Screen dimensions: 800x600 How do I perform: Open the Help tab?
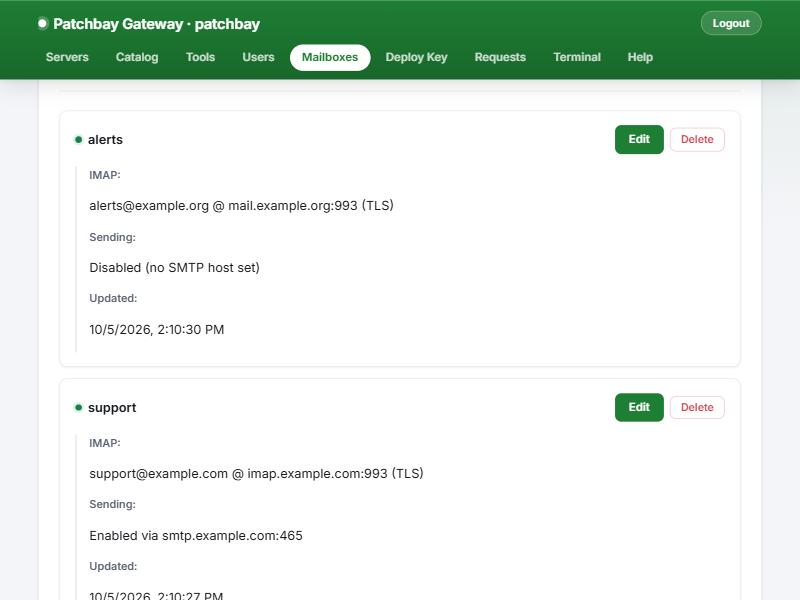640,57
